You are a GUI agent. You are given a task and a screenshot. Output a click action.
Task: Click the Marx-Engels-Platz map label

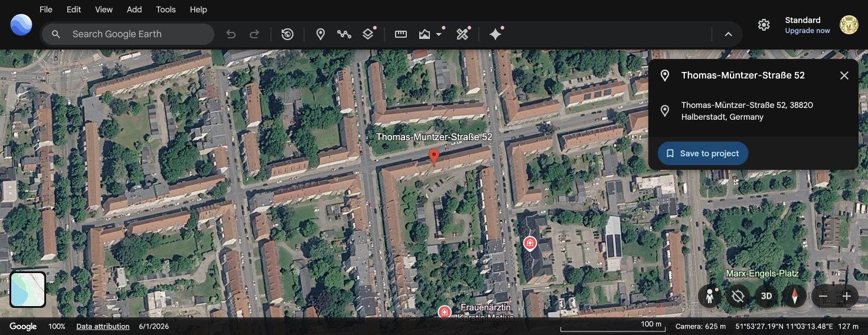tap(762, 274)
